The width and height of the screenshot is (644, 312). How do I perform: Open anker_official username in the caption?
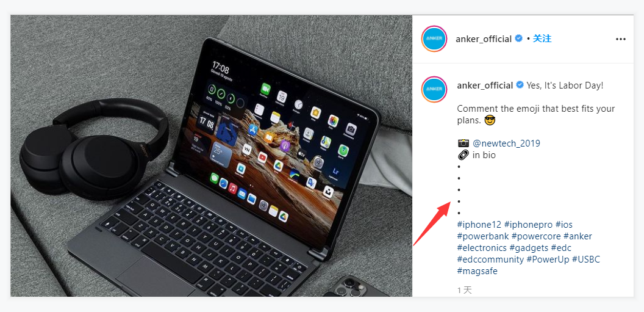coord(485,85)
